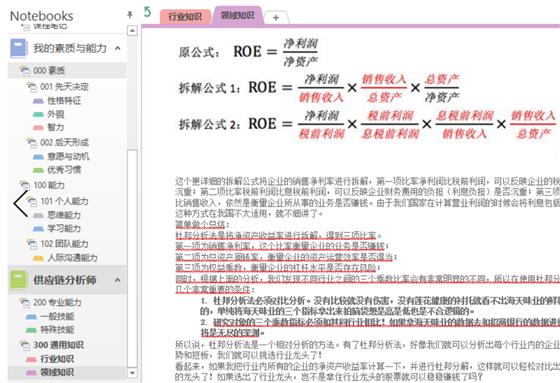Select the 领域知识 tab
560x383 pixels.
pyautogui.click(x=238, y=15)
